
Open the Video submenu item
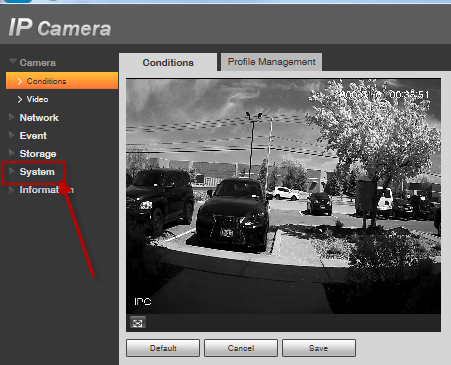click(37, 99)
